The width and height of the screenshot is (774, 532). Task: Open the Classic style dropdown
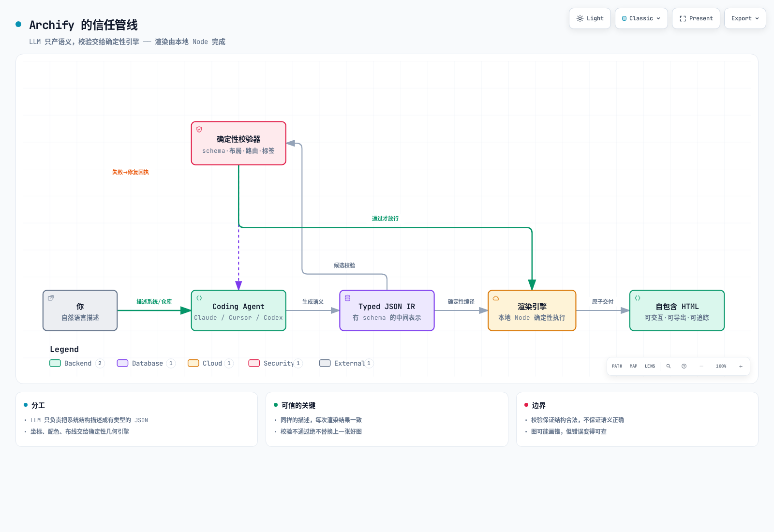(641, 18)
